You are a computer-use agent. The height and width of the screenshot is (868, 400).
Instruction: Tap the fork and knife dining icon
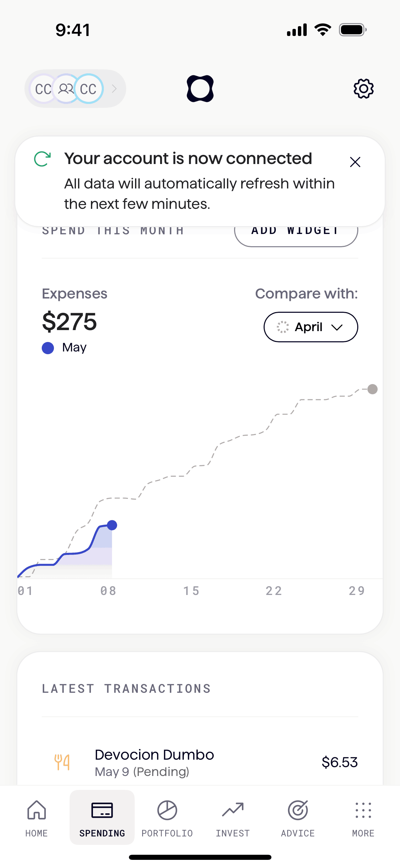coord(62,762)
